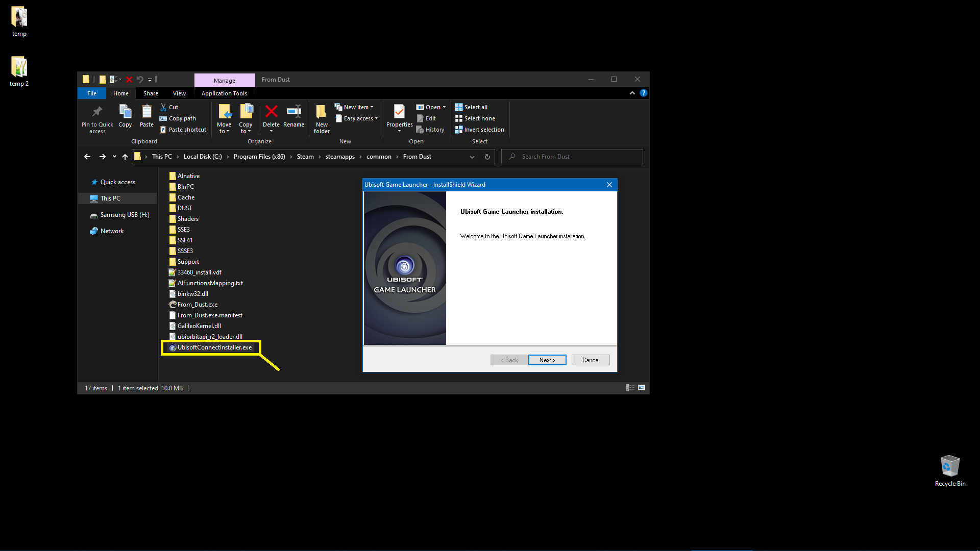Cancel the Ubisoft Game Launcher installation
Viewport: 980px width, 551px height.
point(591,360)
